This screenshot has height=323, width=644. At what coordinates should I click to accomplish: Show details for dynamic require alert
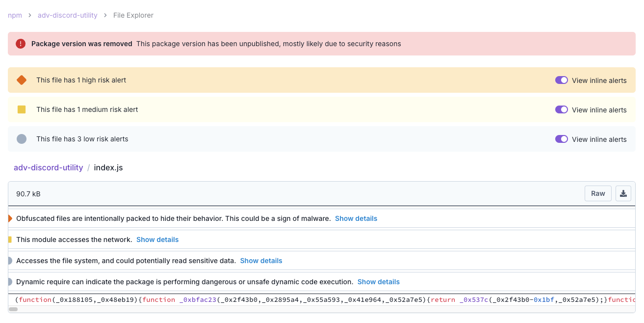coord(379,282)
